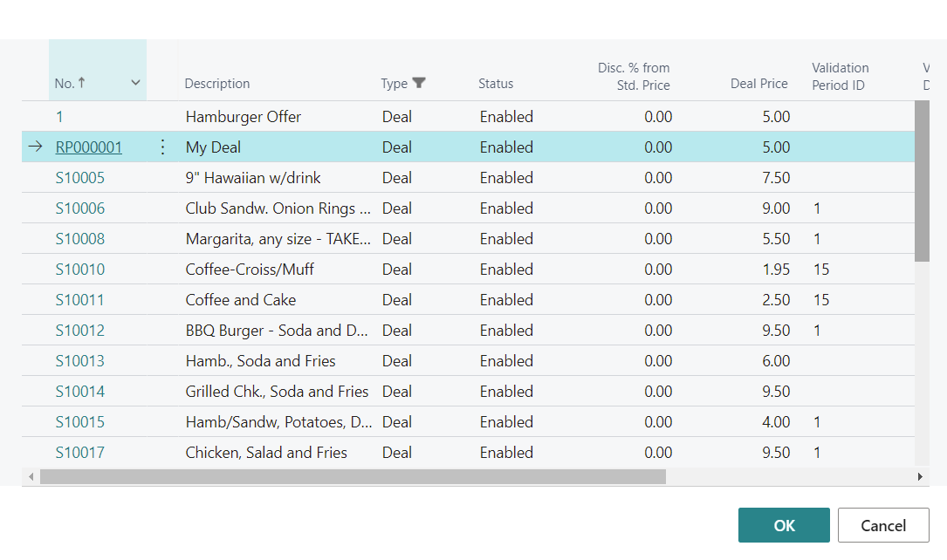This screenshot has width=947, height=560.
Task: Sort by the Description column header
Action: point(217,84)
